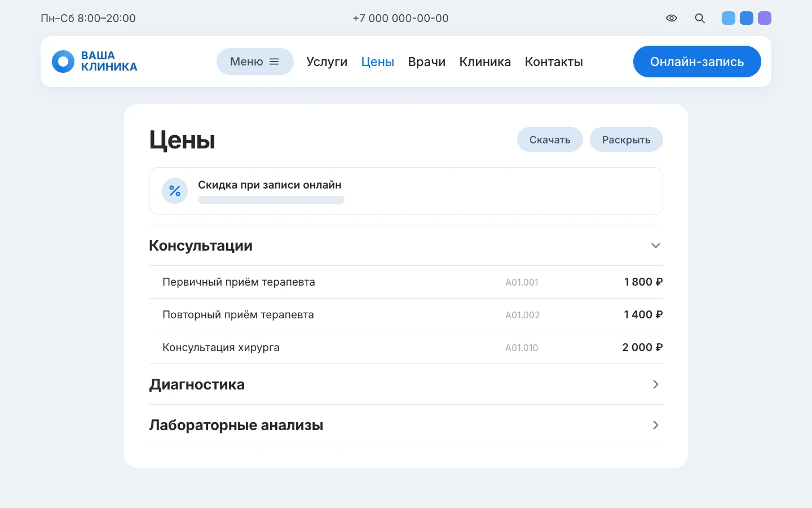Click the 1 400 ₽ price

[643, 314]
